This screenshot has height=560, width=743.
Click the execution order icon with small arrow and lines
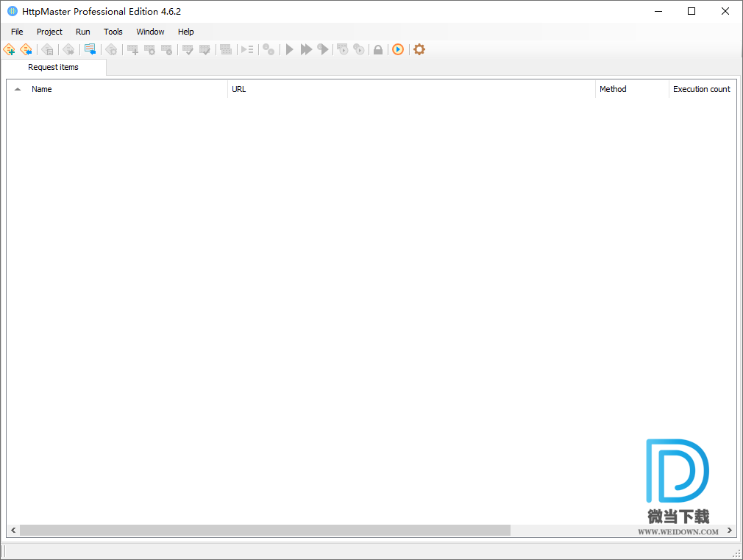tap(247, 49)
